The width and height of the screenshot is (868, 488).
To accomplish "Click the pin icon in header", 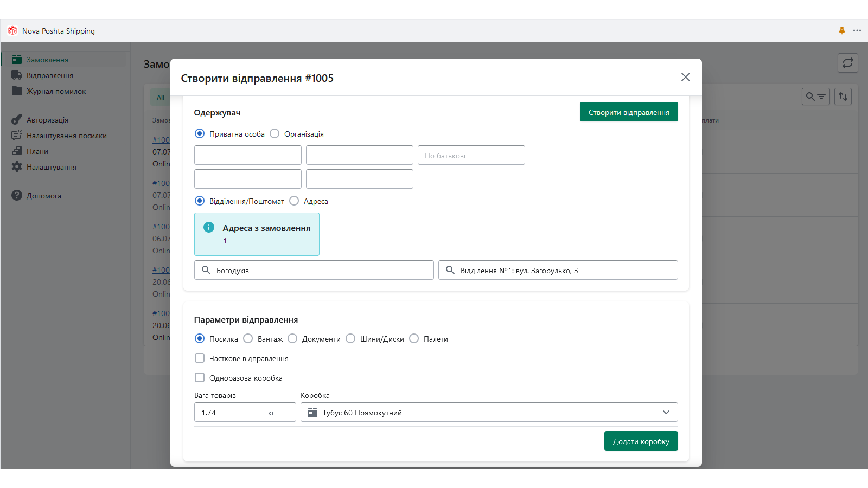I will coord(841,31).
